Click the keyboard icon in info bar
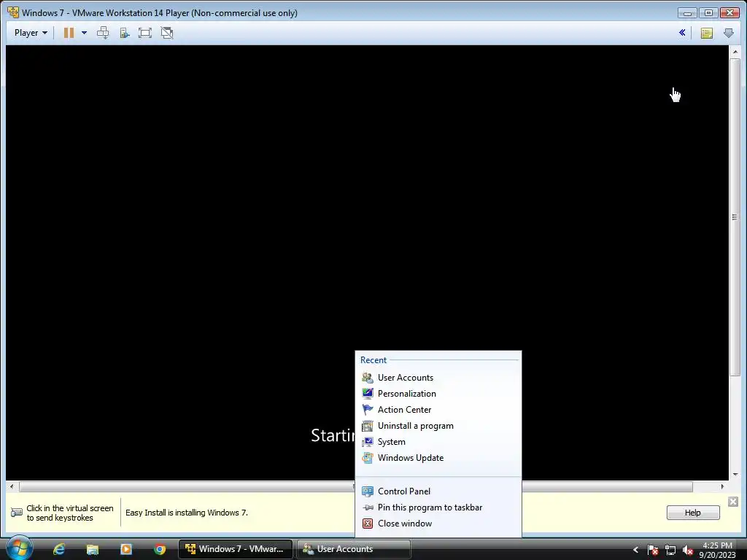Screen dimensions: 747x560 coord(17,513)
